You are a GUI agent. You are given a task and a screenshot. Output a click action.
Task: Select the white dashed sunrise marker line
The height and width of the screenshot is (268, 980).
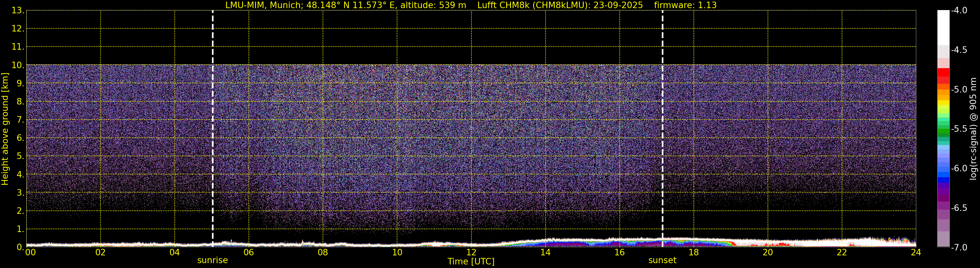click(212, 129)
